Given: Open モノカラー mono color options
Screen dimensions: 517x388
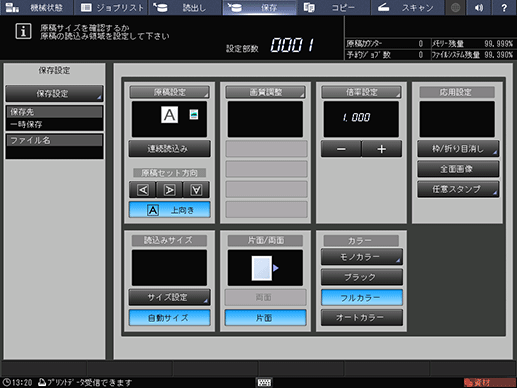Looking at the screenshot, I should coord(362,257).
